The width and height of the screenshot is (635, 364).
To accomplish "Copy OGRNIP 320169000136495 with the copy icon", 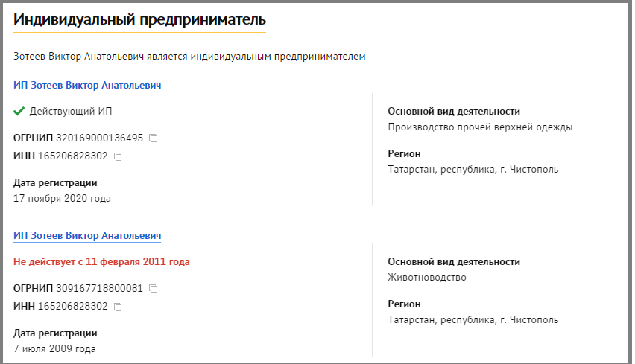I will pyautogui.click(x=153, y=138).
